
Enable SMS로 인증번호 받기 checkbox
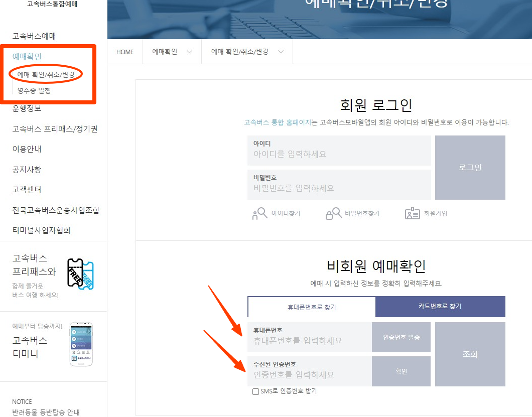255,391
